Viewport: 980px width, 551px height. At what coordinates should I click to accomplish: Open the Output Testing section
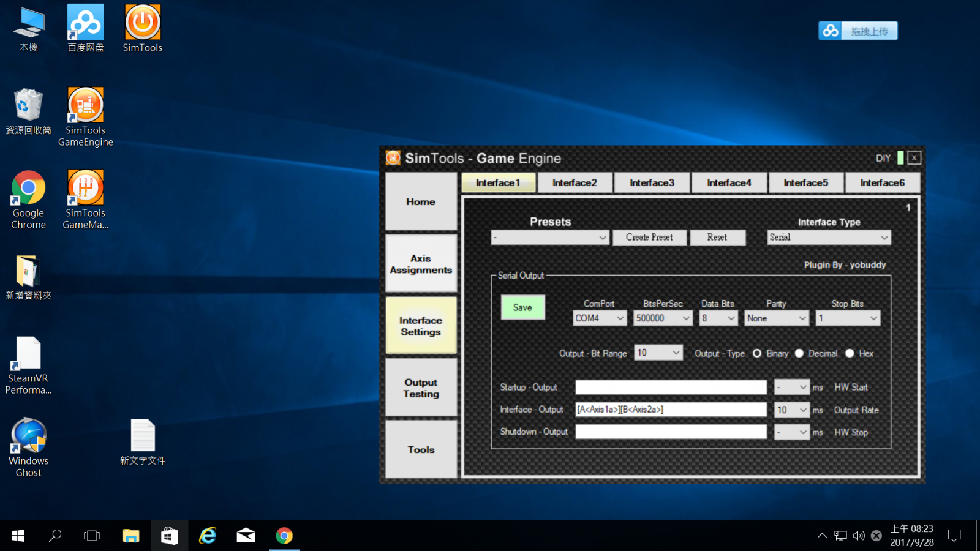point(421,388)
